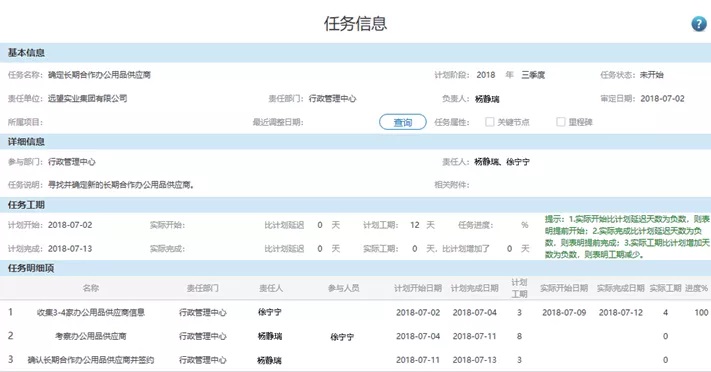The width and height of the screenshot is (711, 372).
Task: Click the plan year value 2018
Action: (x=486, y=75)
